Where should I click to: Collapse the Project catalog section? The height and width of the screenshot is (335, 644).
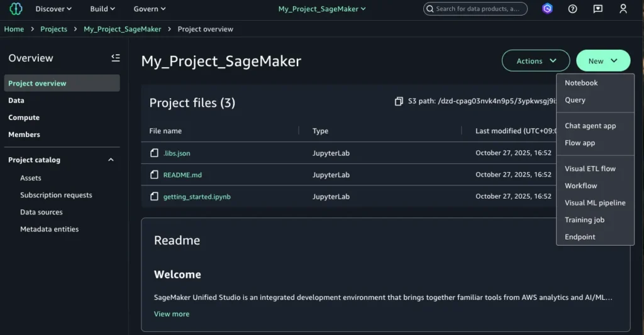111,160
